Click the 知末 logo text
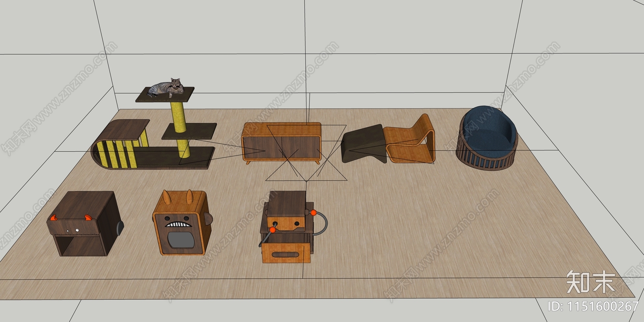The height and width of the screenshot is (322, 644). coord(591,282)
